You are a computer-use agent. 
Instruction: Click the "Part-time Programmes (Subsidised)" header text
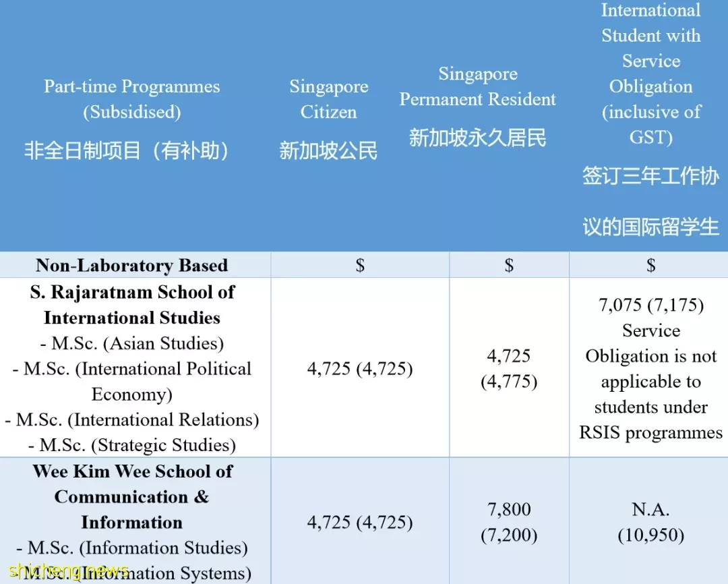point(132,99)
